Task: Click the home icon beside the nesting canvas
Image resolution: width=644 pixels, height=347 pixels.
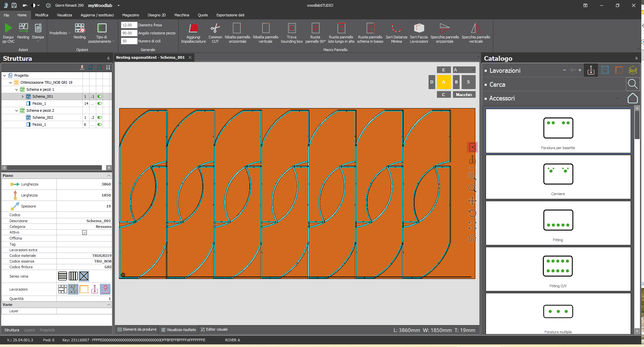Action: pos(472,238)
